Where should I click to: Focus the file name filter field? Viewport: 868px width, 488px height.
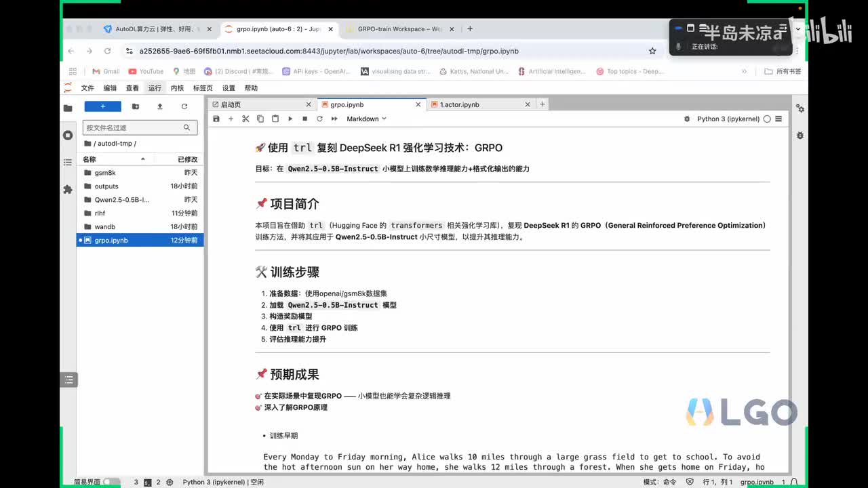coord(140,127)
